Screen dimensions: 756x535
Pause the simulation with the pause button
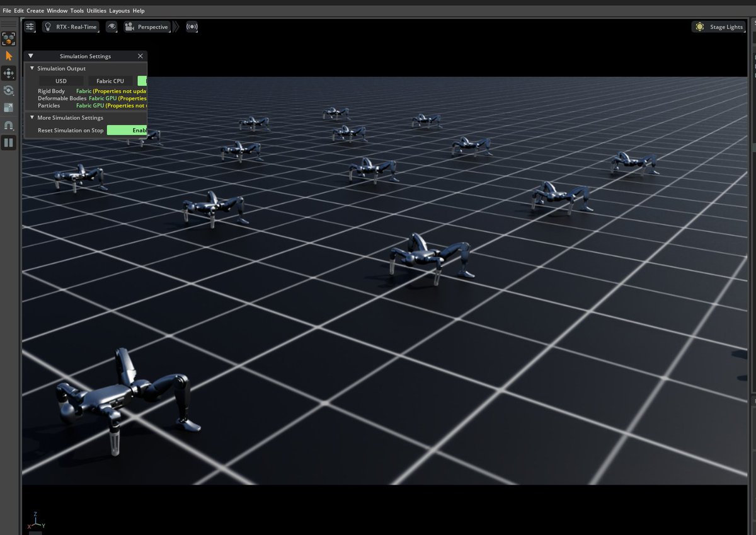8,143
